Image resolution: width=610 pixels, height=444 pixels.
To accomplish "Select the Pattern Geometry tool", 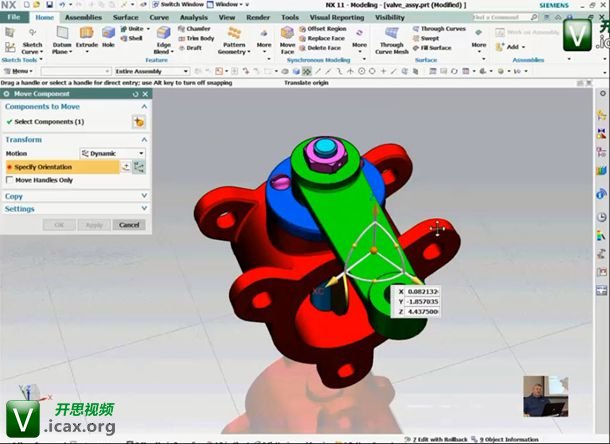I will point(234,40).
